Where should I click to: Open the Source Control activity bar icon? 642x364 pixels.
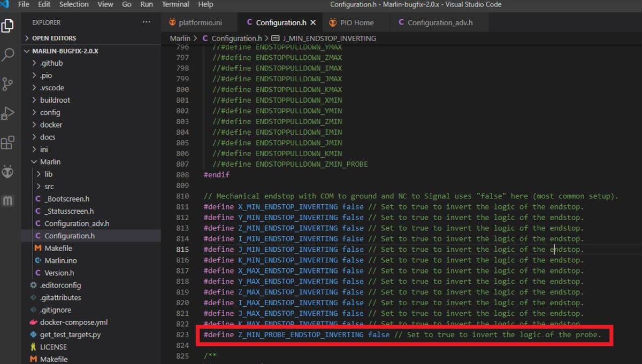(x=7, y=84)
